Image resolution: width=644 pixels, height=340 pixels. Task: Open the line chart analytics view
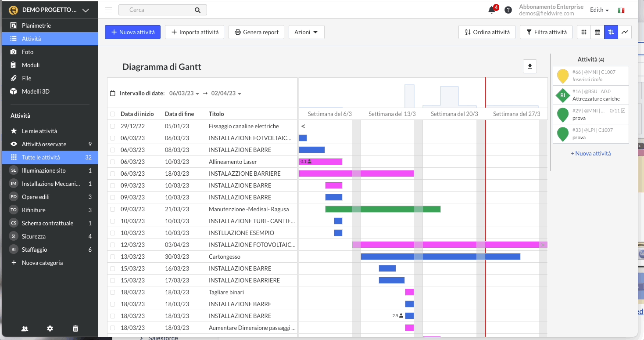click(x=625, y=32)
